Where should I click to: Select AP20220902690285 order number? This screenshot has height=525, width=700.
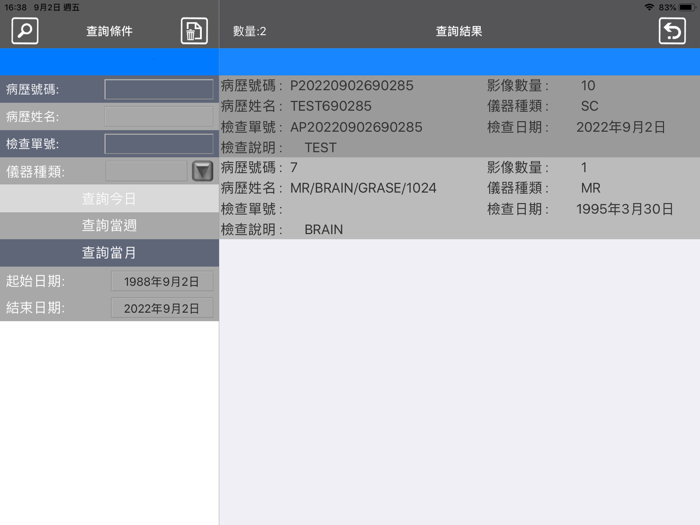click(356, 127)
